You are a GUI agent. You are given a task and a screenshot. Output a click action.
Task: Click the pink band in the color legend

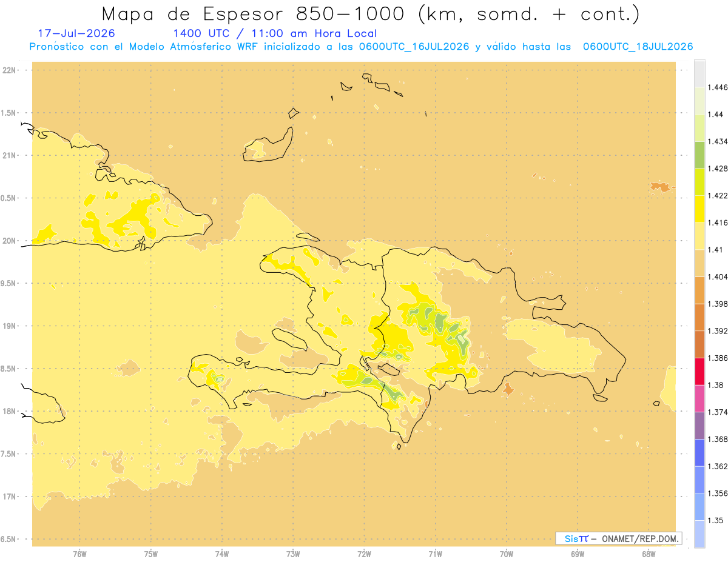pyautogui.click(x=699, y=398)
